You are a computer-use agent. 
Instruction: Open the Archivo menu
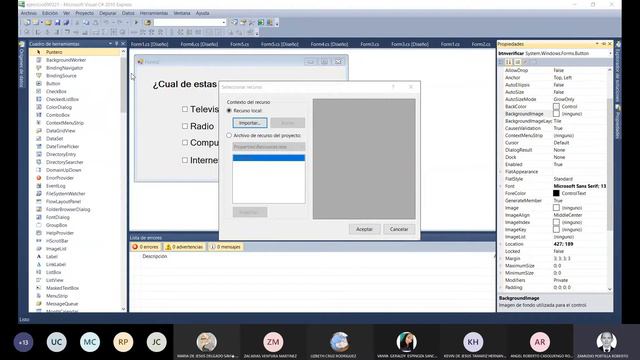pyautogui.click(x=29, y=13)
